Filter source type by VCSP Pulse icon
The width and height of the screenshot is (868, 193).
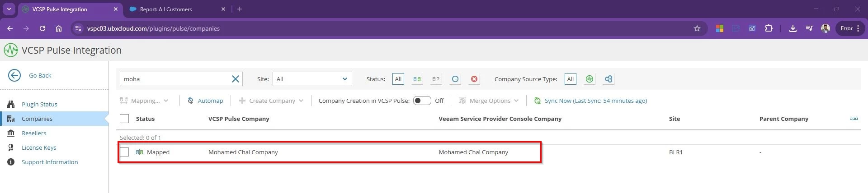[x=589, y=79]
